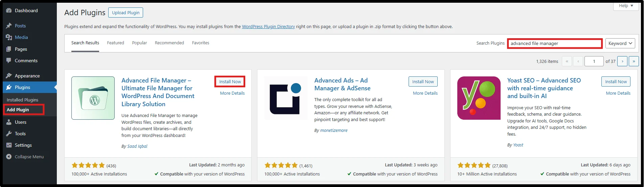The image size is (644, 187).
Task: Install Advanced Ads plugin now
Action: (423, 81)
